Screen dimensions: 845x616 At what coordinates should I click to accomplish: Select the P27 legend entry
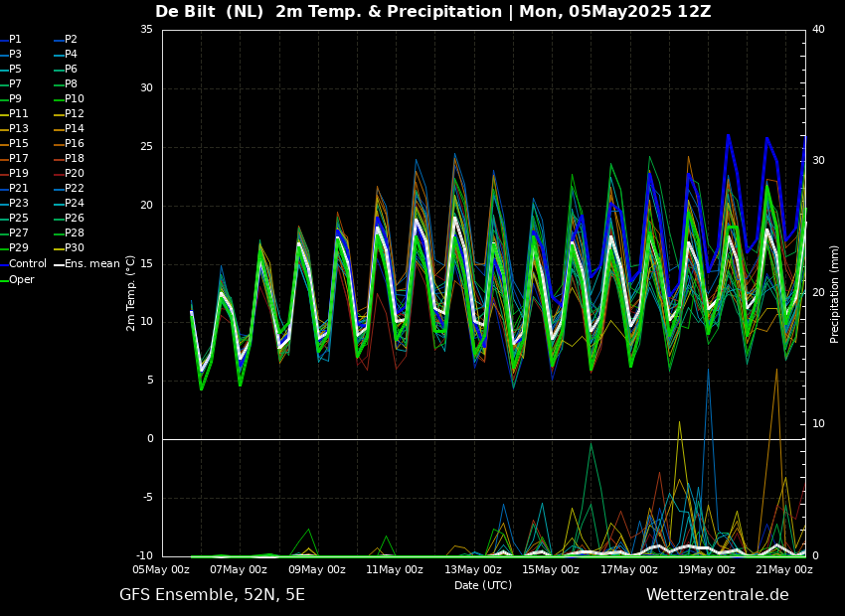(19, 233)
